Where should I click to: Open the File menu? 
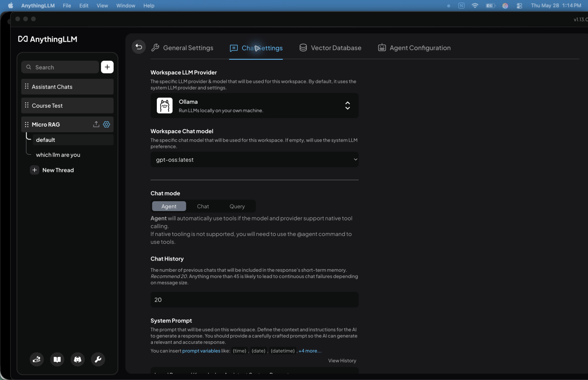coord(67,5)
